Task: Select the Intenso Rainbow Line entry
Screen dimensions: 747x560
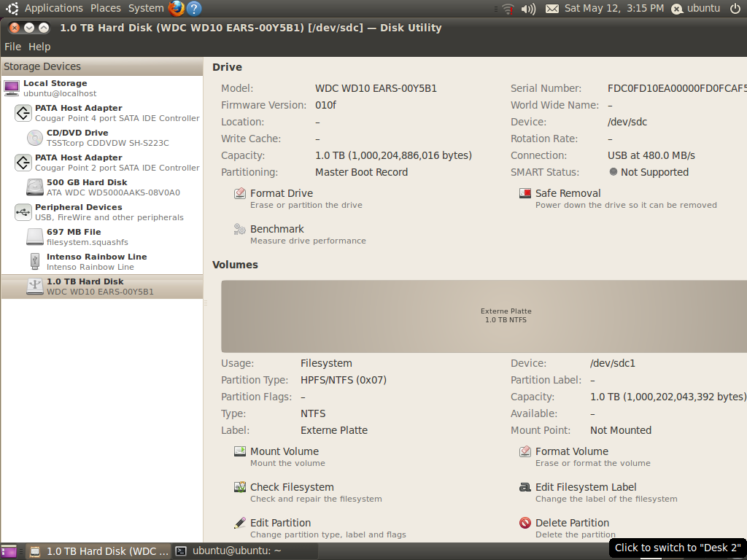Action: coord(102,262)
